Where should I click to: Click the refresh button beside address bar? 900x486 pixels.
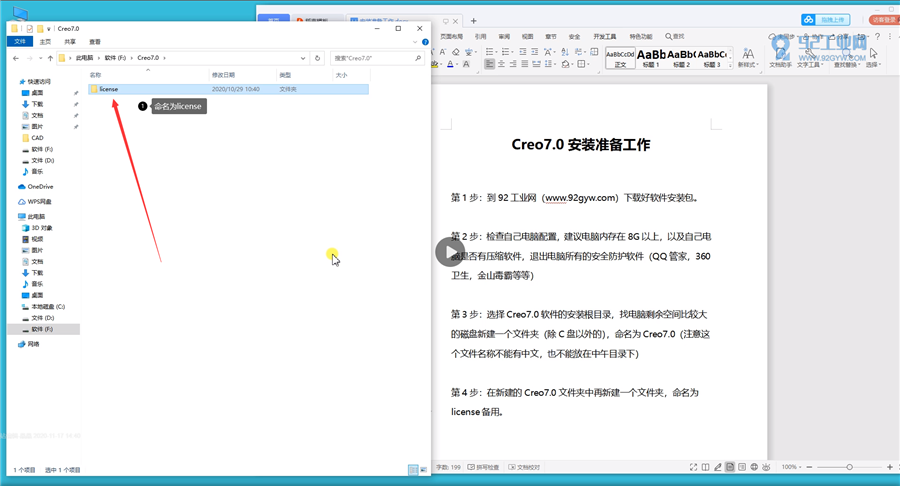317,58
